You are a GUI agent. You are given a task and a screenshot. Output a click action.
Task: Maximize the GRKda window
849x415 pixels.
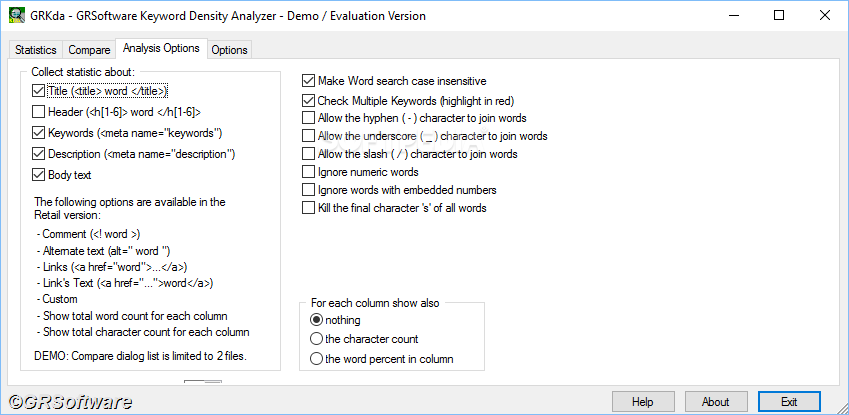[779, 16]
